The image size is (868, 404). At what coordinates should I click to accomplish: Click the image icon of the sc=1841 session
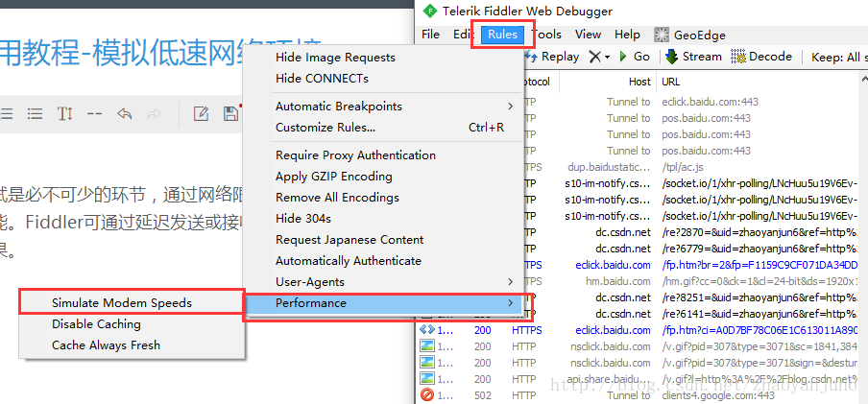[427, 346]
